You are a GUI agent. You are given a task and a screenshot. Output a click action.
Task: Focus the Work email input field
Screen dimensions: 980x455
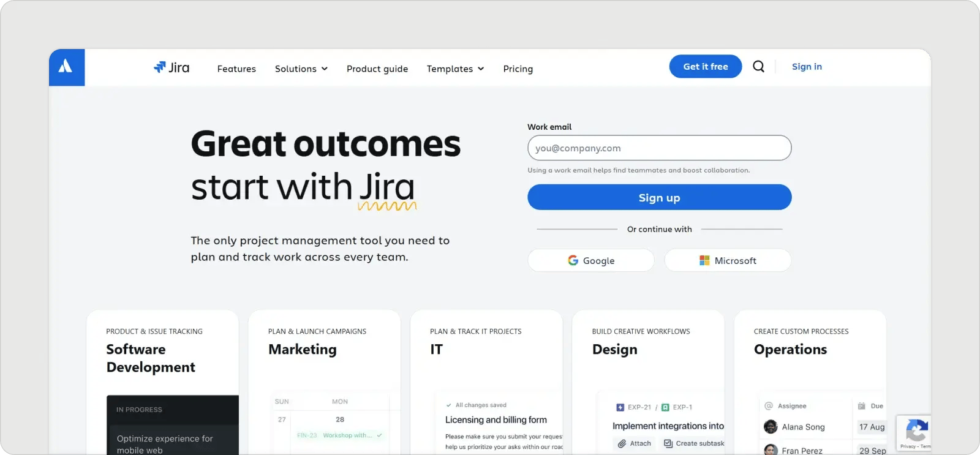[x=660, y=148]
